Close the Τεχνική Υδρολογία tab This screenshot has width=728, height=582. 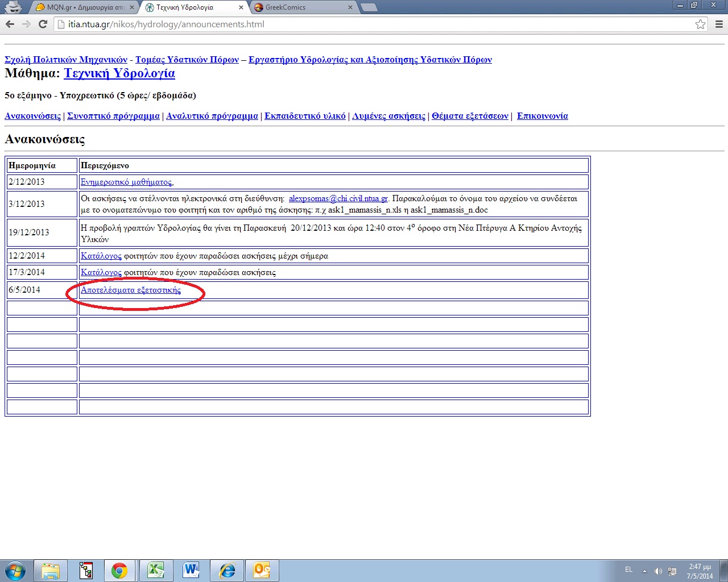tap(241, 7)
